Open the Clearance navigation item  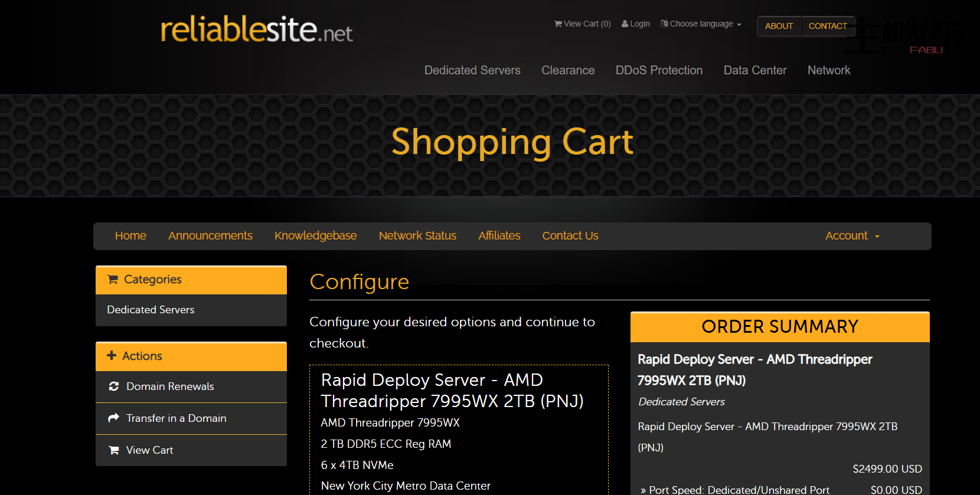pyautogui.click(x=568, y=70)
